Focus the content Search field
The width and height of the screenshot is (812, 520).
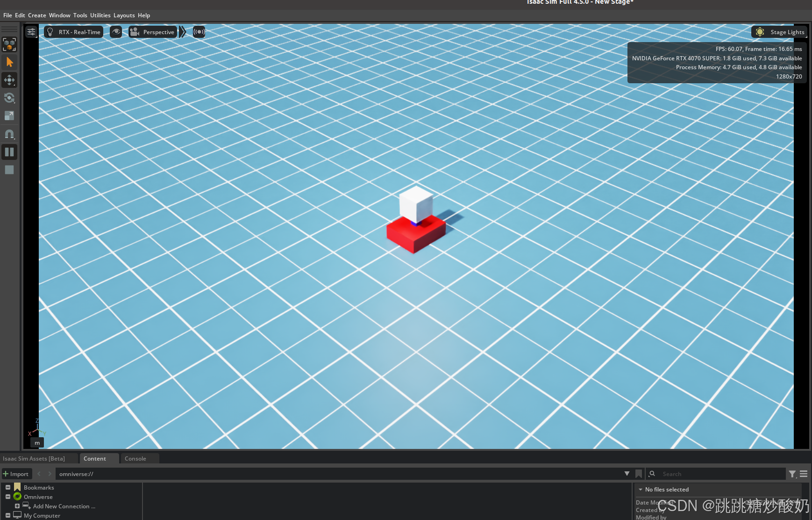point(721,474)
